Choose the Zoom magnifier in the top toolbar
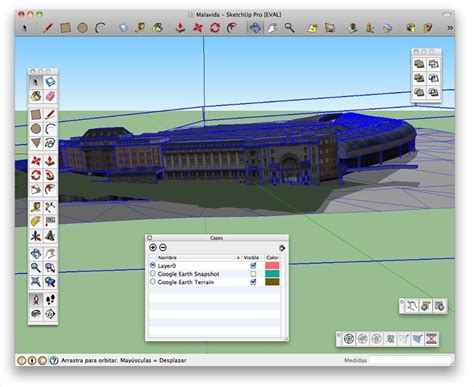This screenshot has width=474, height=387. click(x=289, y=28)
